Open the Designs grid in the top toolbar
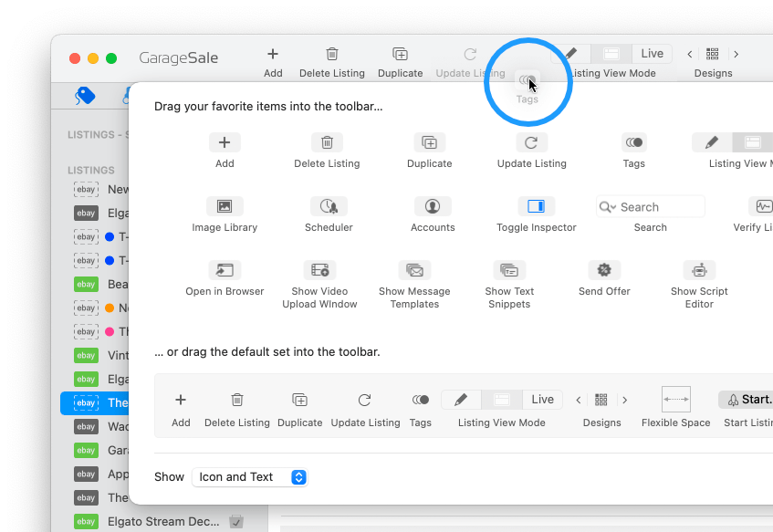Viewport: 773px width, 532px height. pyautogui.click(x=713, y=54)
